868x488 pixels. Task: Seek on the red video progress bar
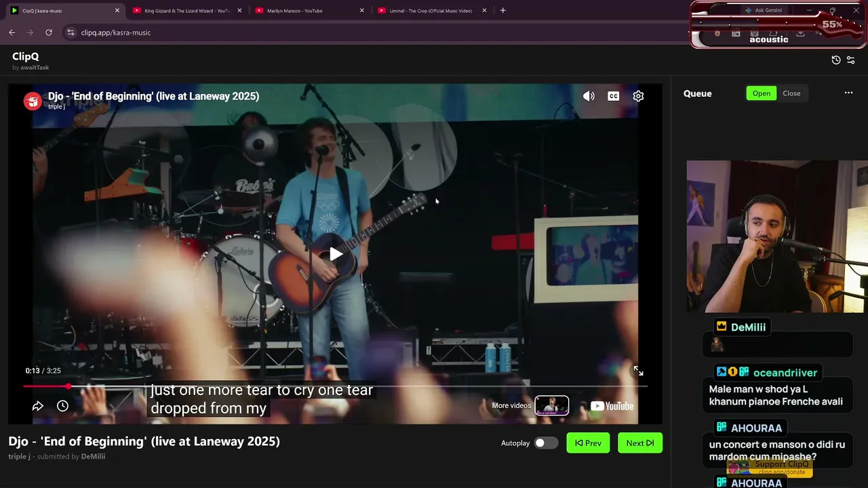click(335, 386)
